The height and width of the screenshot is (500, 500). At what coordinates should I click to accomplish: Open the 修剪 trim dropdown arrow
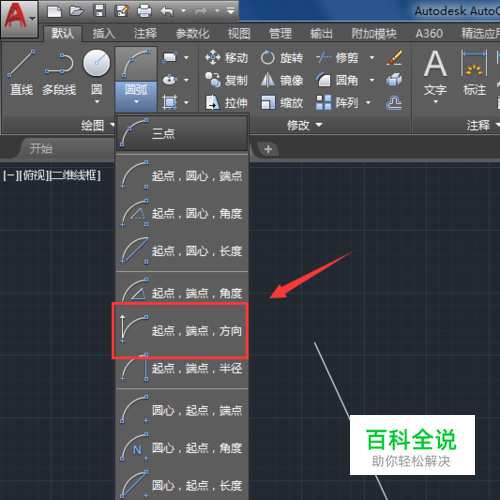coord(372,58)
